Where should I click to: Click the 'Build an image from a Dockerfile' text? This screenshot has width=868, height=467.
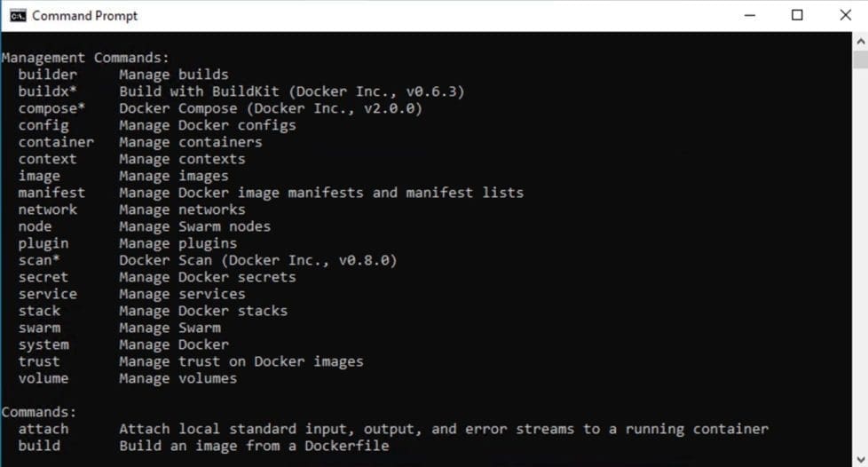(x=254, y=446)
